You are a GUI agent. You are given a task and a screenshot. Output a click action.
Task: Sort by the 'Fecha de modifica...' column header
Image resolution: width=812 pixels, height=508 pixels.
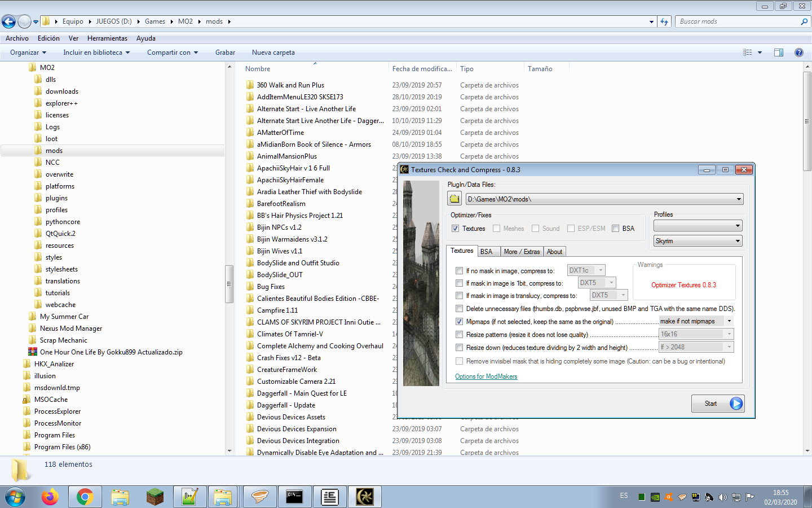[x=422, y=69]
